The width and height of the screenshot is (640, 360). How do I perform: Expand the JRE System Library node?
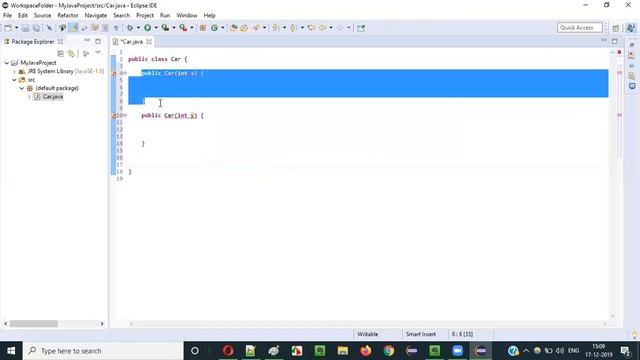pyautogui.click(x=14, y=71)
